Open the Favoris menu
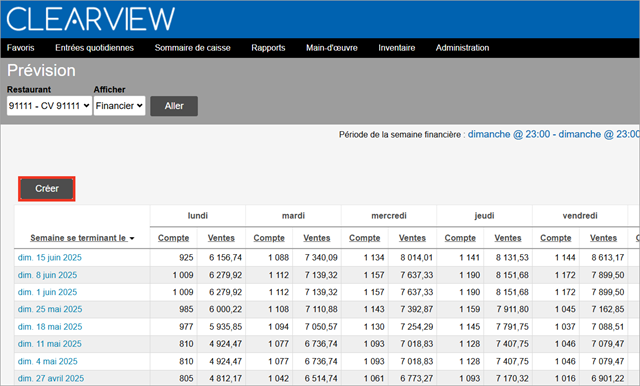 point(20,48)
